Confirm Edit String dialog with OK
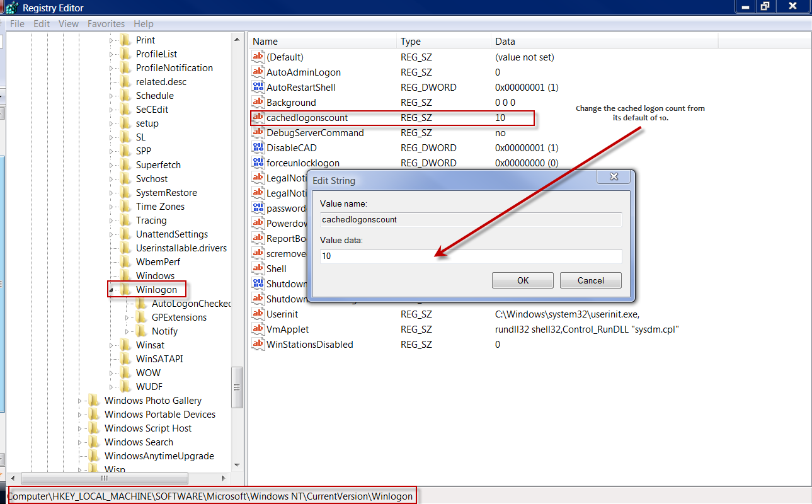The width and height of the screenshot is (812, 504). [x=523, y=280]
